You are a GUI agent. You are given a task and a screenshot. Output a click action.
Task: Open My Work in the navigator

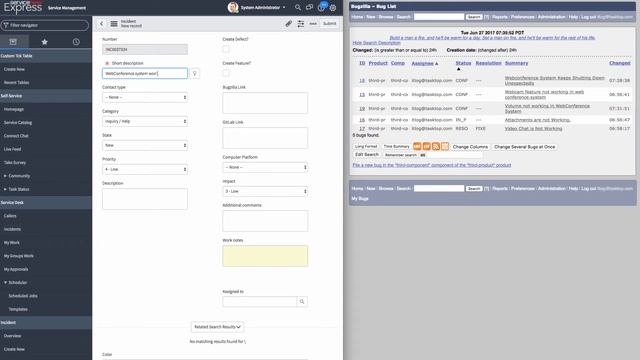coord(11,242)
